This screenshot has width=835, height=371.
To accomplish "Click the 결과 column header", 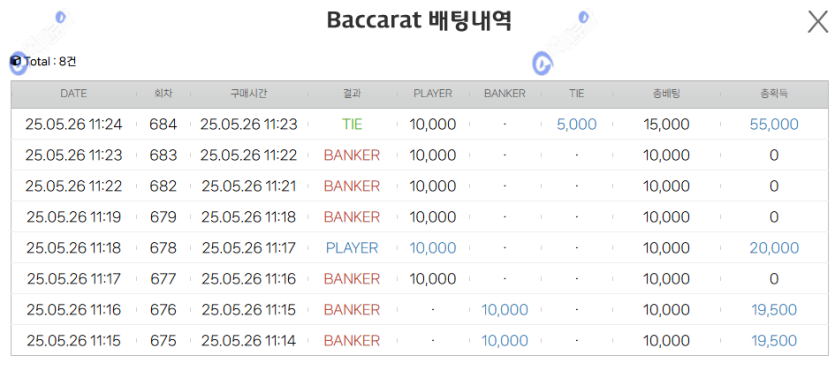I will point(352,94).
